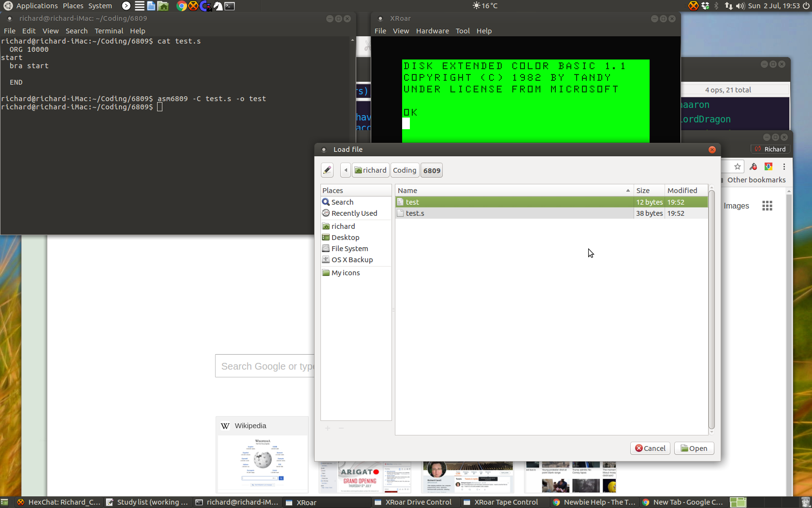Launch the chess knight launcher icon
This screenshot has width=812, height=508.
pos(218,6)
